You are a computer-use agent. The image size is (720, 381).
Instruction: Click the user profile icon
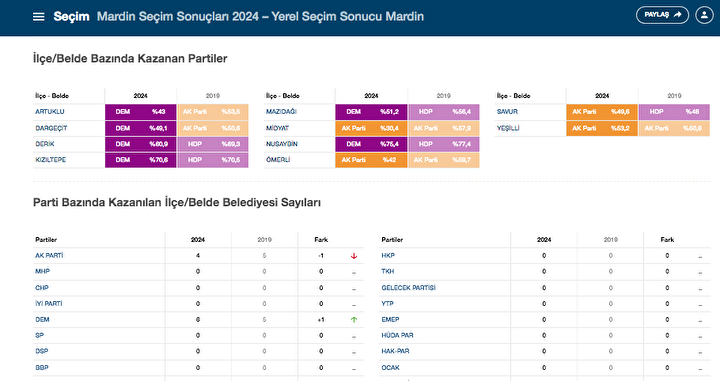(704, 15)
